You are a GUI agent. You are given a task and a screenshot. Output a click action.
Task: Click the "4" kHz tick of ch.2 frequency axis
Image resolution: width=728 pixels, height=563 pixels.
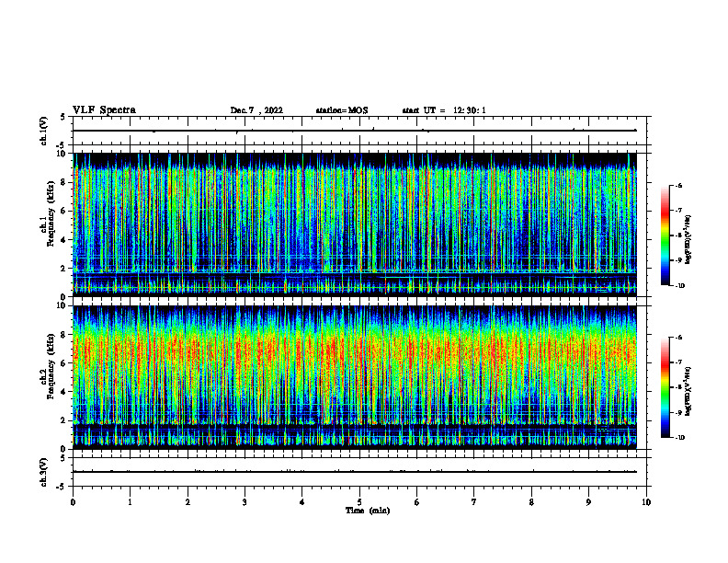pyautogui.click(x=64, y=392)
